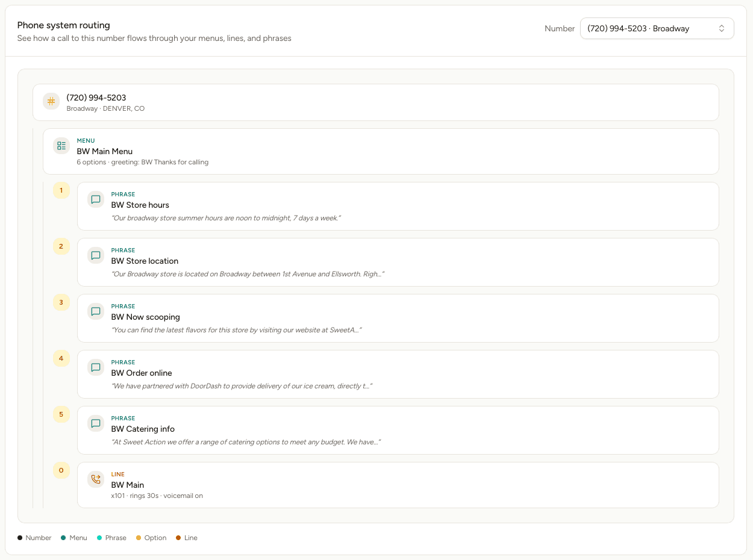Click the 6 options greeting description
The width and height of the screenshot is (753, 560).
[143, 162]
